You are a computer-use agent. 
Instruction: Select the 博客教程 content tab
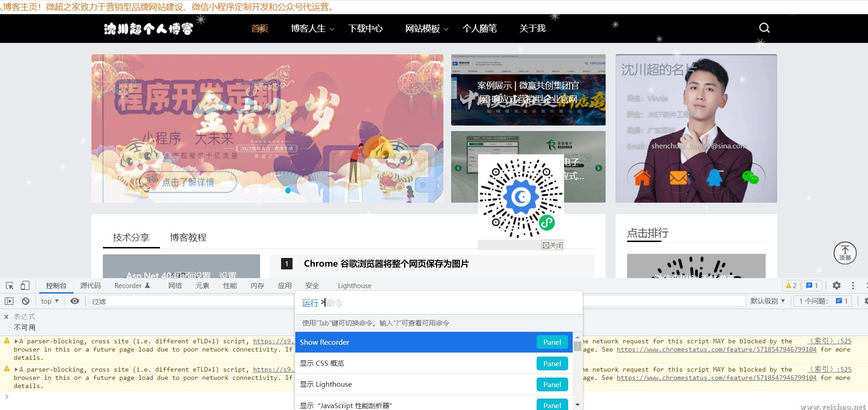pyautogui.click(x=188, y=237)
